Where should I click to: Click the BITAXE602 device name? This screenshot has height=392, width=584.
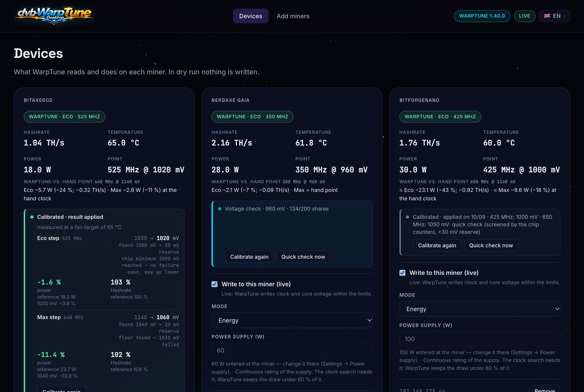[x=38, y=100]
